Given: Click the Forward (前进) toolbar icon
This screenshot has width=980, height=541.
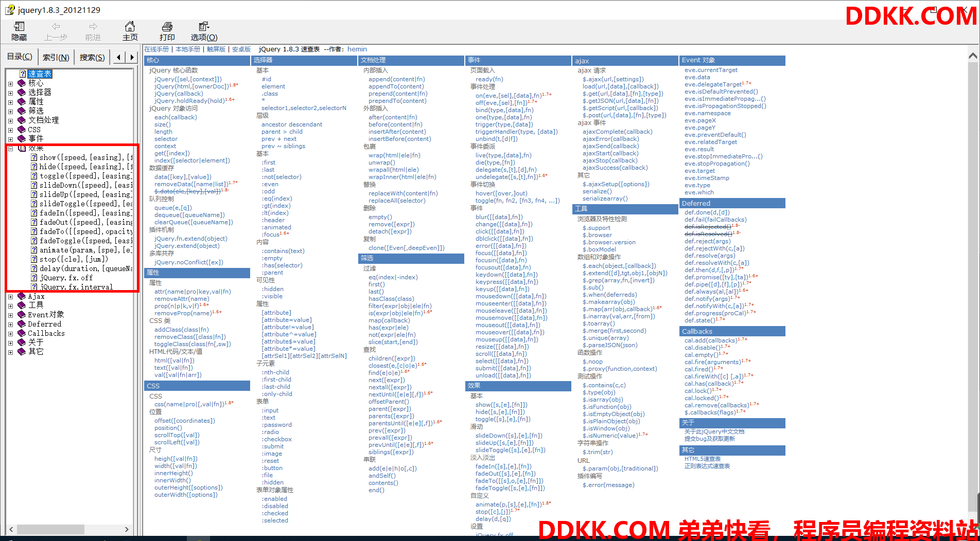Looking at the screenshot, I should pyautogui.click(x=93, y=26).
